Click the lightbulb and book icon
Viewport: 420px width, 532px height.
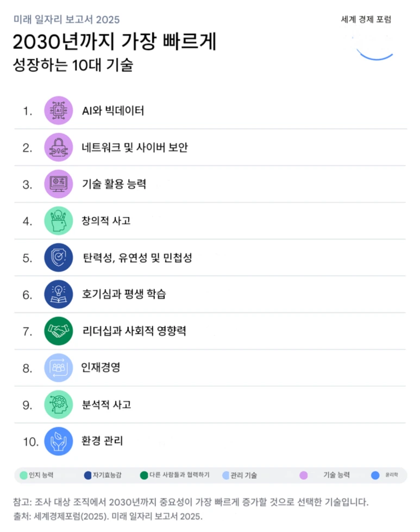[x=58, y=294]
